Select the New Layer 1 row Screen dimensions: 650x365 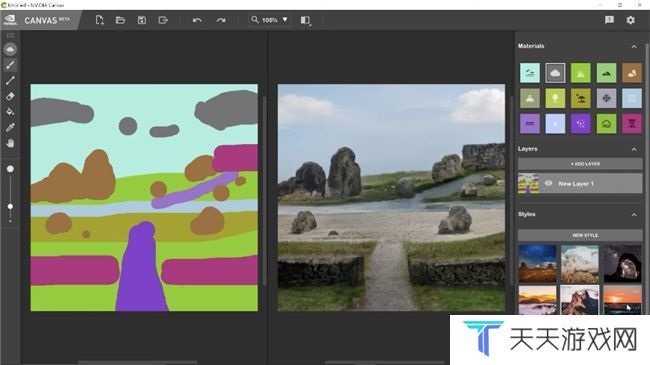coord(580,183)
